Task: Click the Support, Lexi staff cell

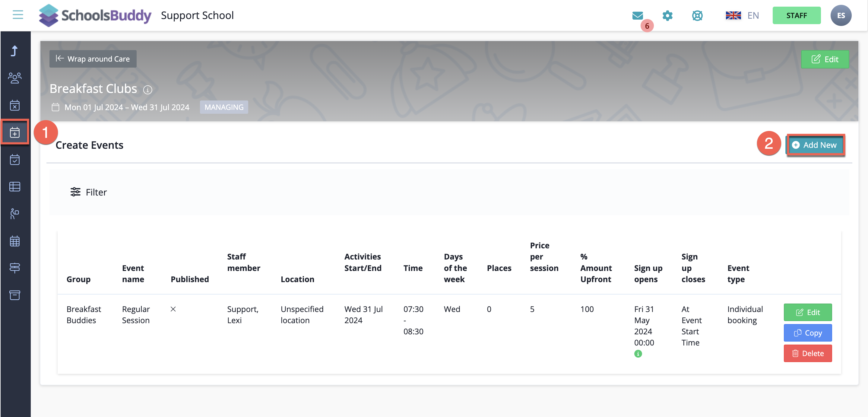Action: coord(242,314)
